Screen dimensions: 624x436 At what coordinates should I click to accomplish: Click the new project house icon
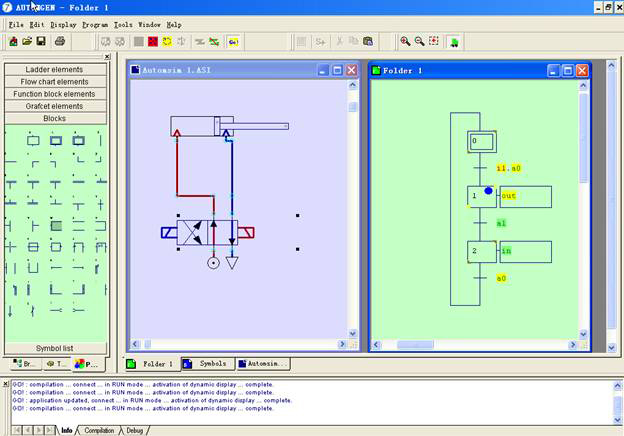[x=13, y=41]
